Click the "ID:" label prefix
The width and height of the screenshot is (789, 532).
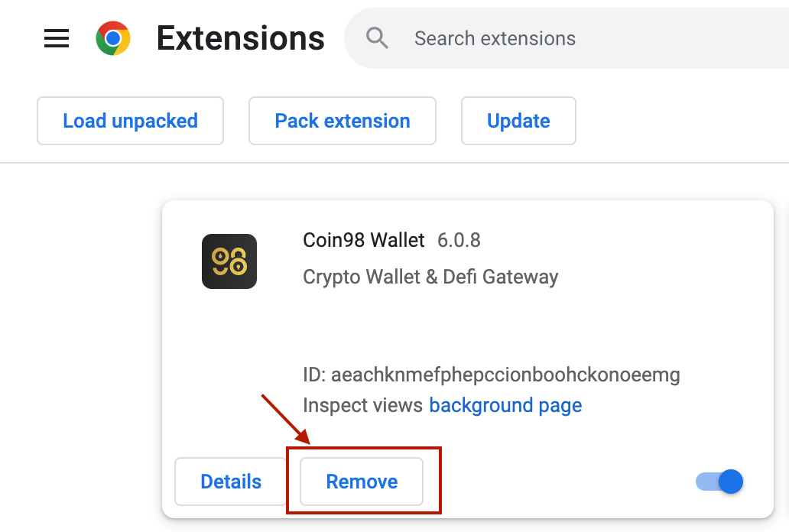(314, 375)
